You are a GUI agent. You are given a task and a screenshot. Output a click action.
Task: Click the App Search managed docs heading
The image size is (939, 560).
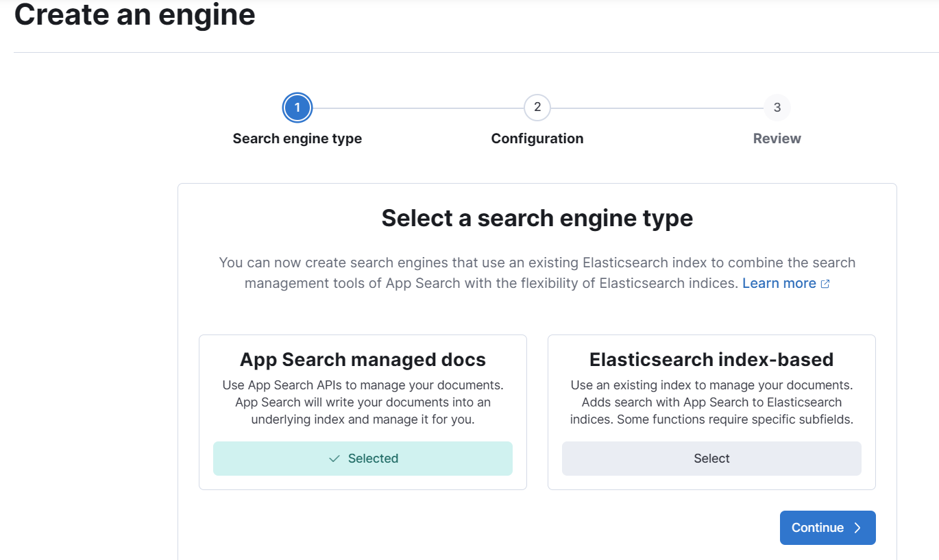click(363, 360)
